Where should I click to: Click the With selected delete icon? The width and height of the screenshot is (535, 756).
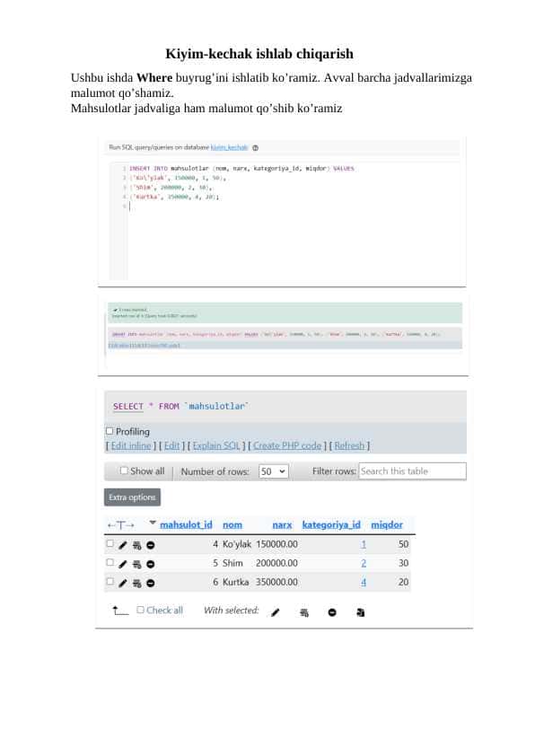[332, 612]
